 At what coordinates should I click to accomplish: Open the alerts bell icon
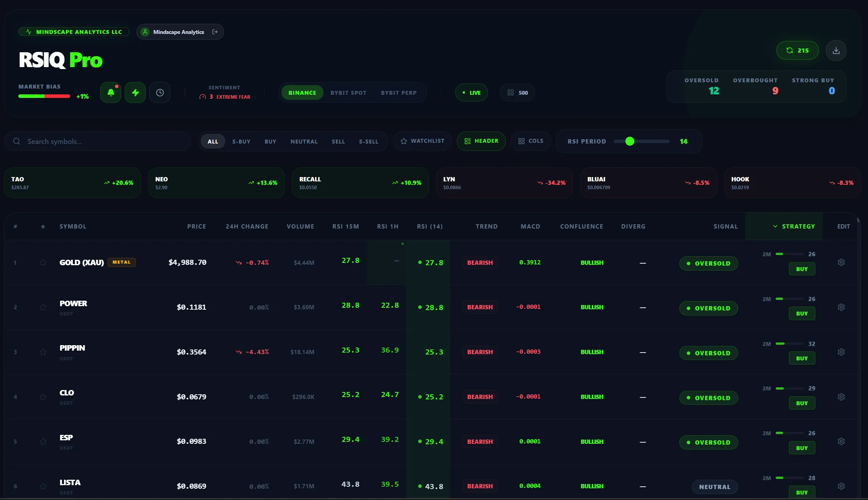click(x=111, y=92)
